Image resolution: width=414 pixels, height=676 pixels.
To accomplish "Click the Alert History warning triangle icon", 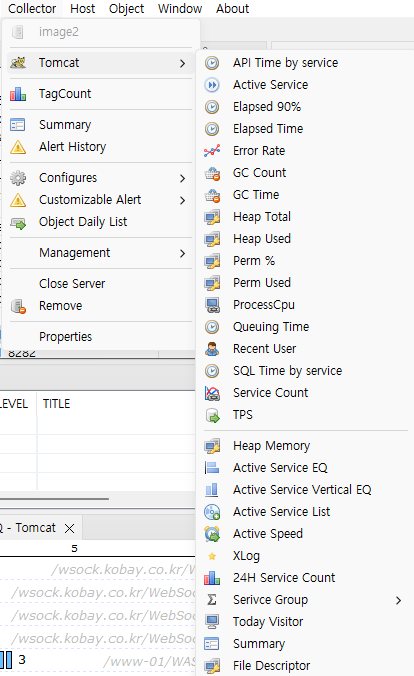I will point(18,147).
